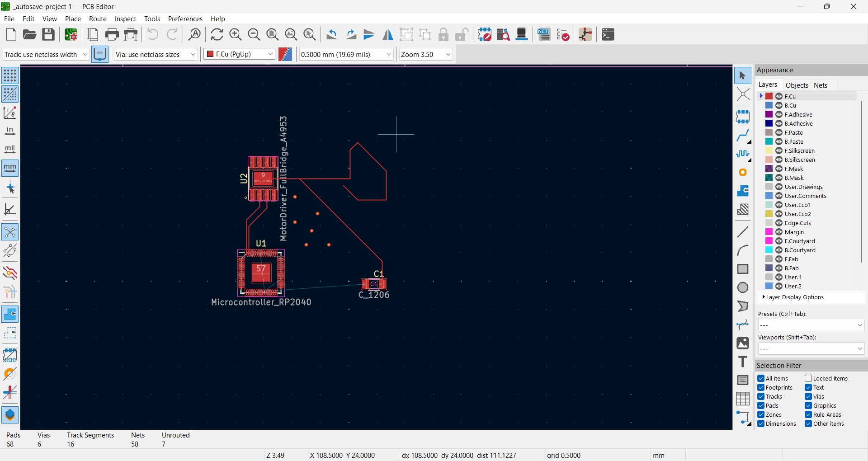Enable the Locked items checkbox
The width and height of the screenshot is (868, 461).
coord(808,379)
